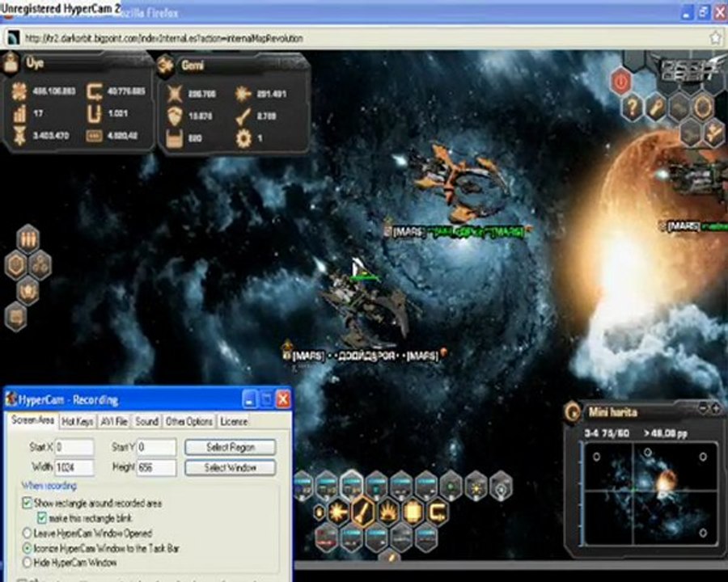Click the red power logout hexagon
728x582 pixels.
621,82
